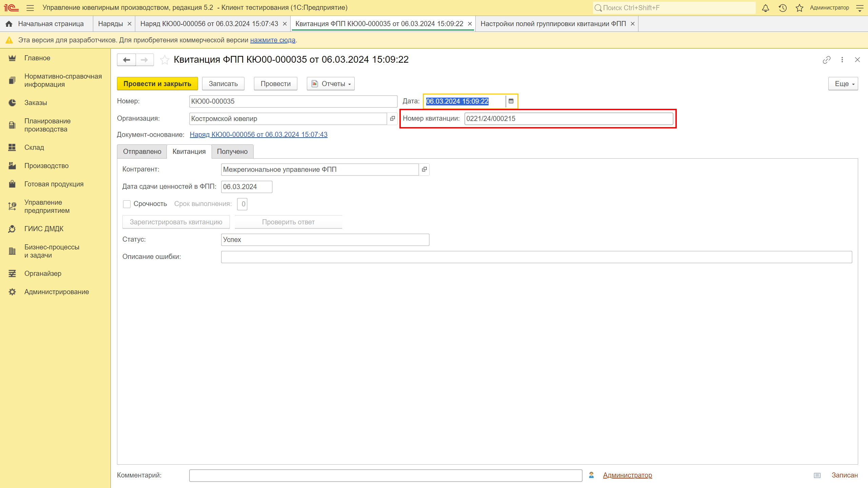Expand the Отчеты dropdown
868x488 pixels.
[331, 84]
